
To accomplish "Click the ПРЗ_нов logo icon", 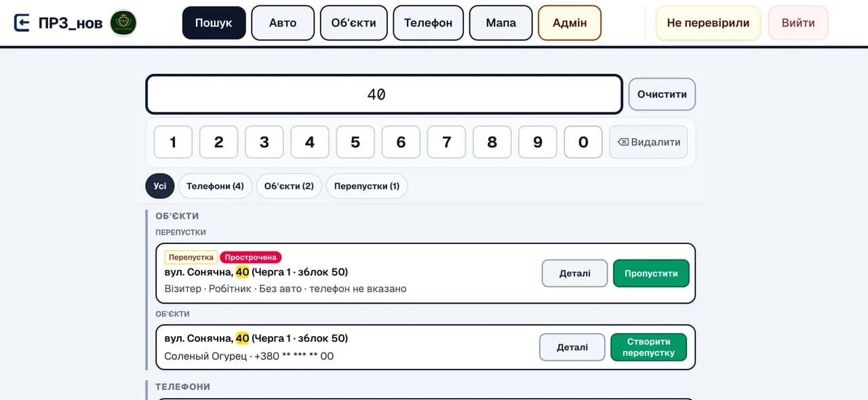I will (x=22, y=22).
